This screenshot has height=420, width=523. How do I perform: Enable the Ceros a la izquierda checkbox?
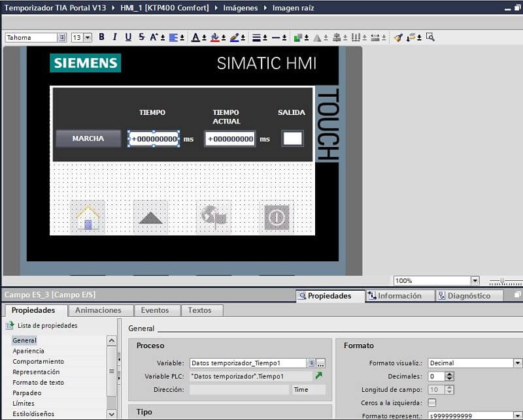coord(432,402)
